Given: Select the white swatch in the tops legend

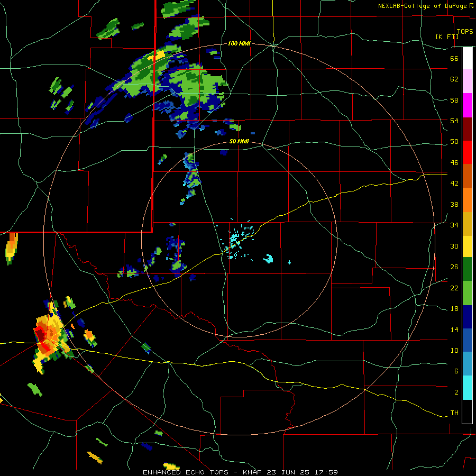Looking at the screenshot, I should (467, 58).
